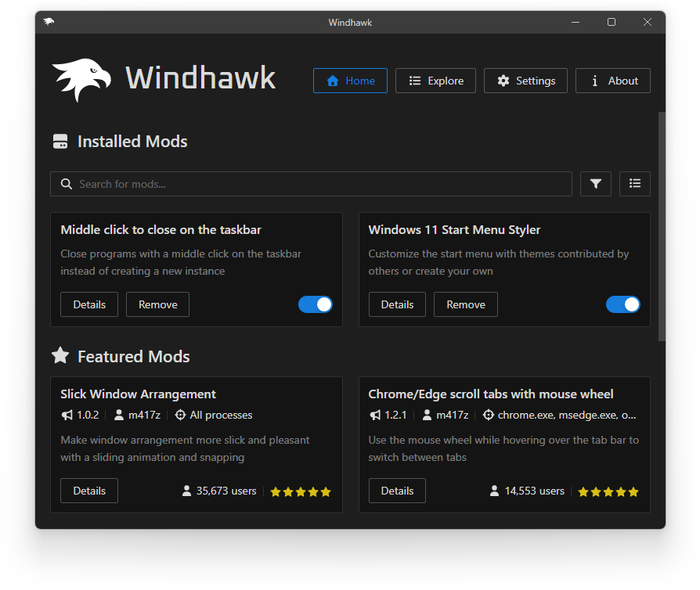This screenshot has height=590, width=700.
Task: Click crosshair icon beside chrome.exe, msedge.exe
Action: click(489, 415)
